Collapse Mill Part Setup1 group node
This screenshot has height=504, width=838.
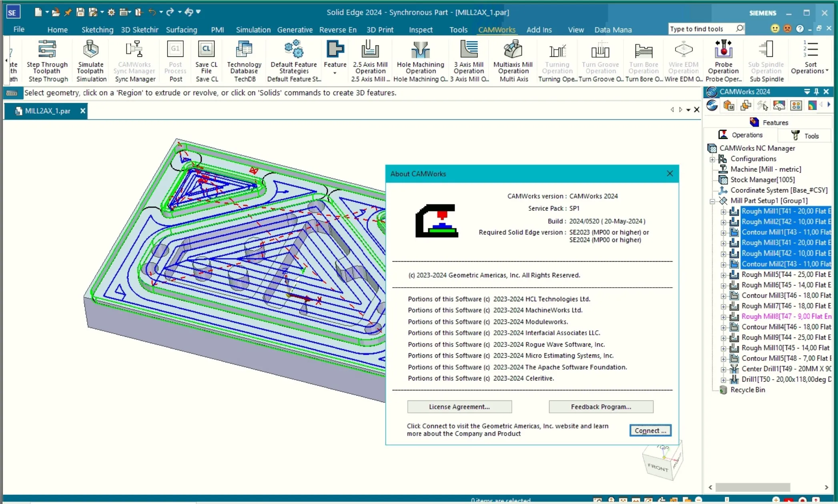[712, 201]
